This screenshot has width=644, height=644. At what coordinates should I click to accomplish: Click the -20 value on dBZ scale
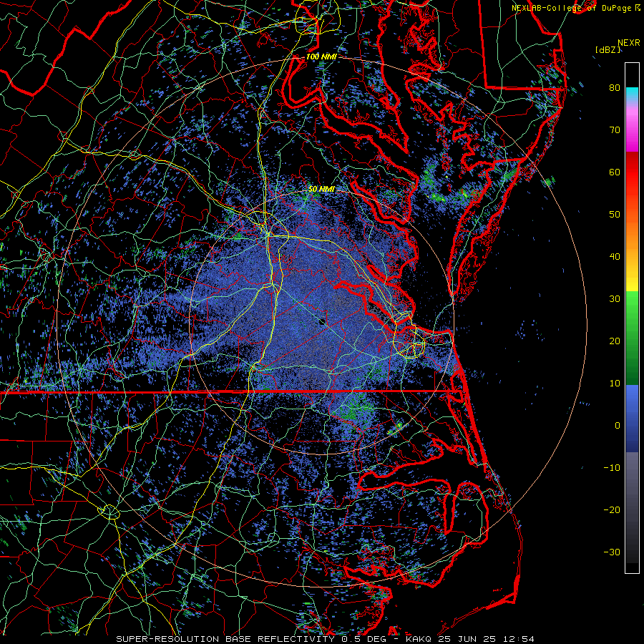point(612,510)
